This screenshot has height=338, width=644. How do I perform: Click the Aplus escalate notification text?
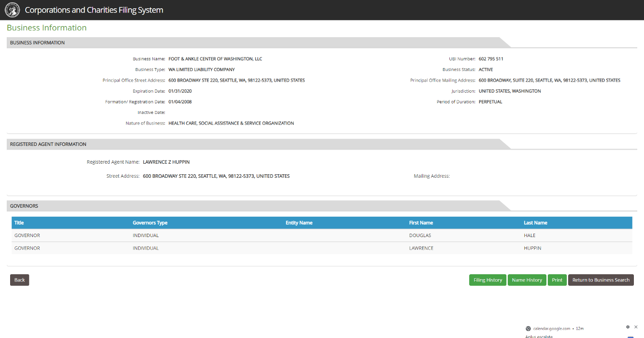click(x=539, y=336)
